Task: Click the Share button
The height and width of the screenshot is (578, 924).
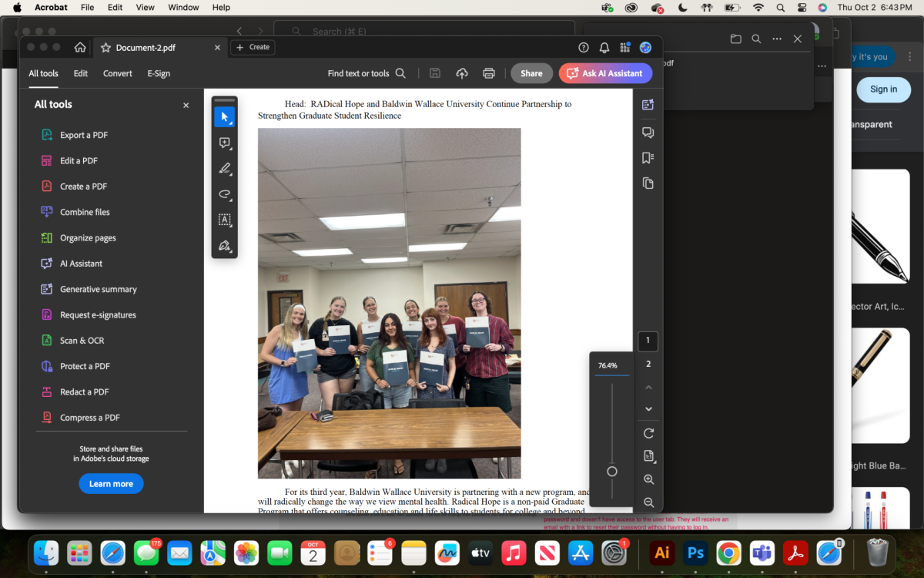Action: [x=531, y=73]
